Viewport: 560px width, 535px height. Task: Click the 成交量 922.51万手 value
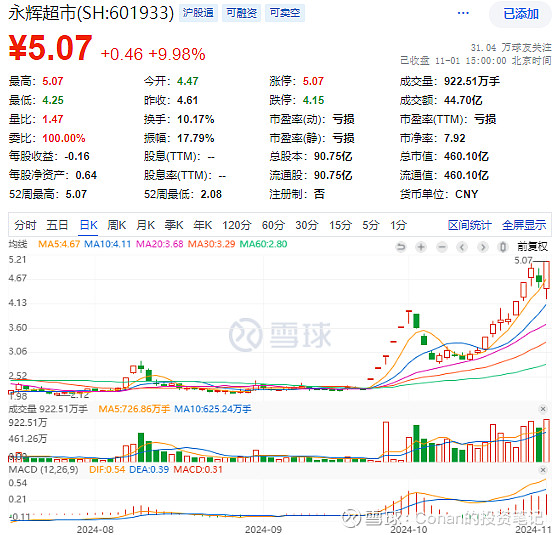point(472,81)
